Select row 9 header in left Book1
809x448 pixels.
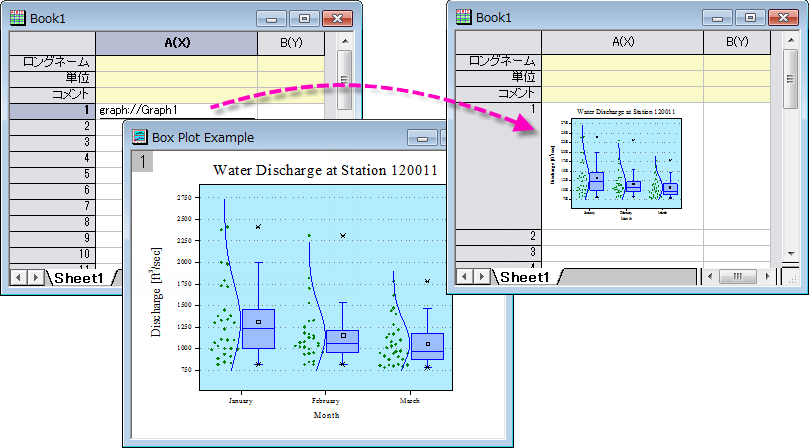tap(53, 239)
